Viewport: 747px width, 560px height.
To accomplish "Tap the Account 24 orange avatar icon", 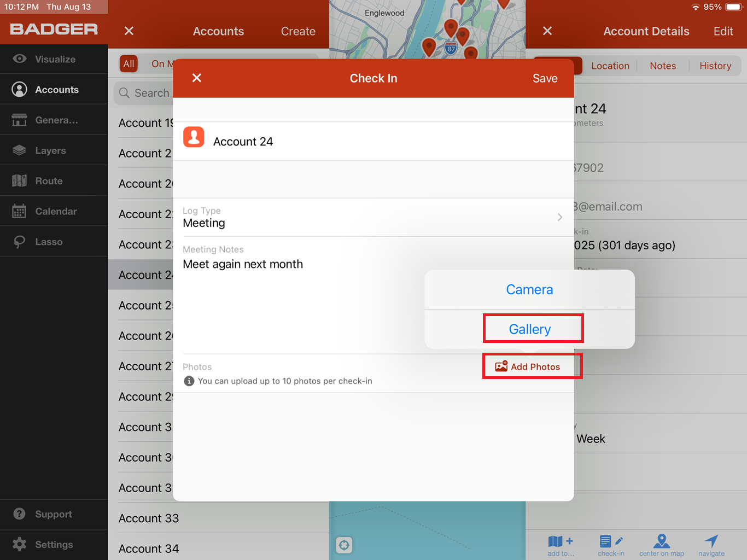I will coord(194,137).
